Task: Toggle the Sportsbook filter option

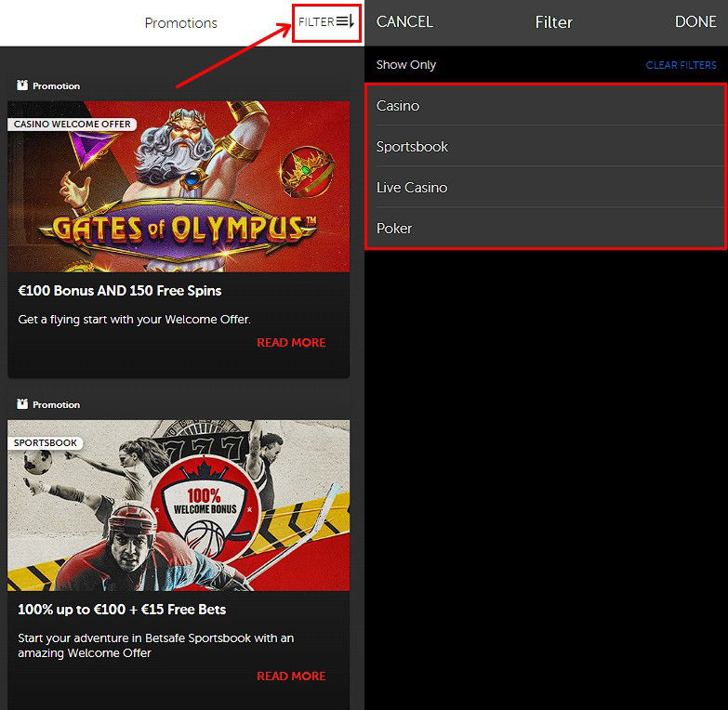Action: click(x=545, y=147)
